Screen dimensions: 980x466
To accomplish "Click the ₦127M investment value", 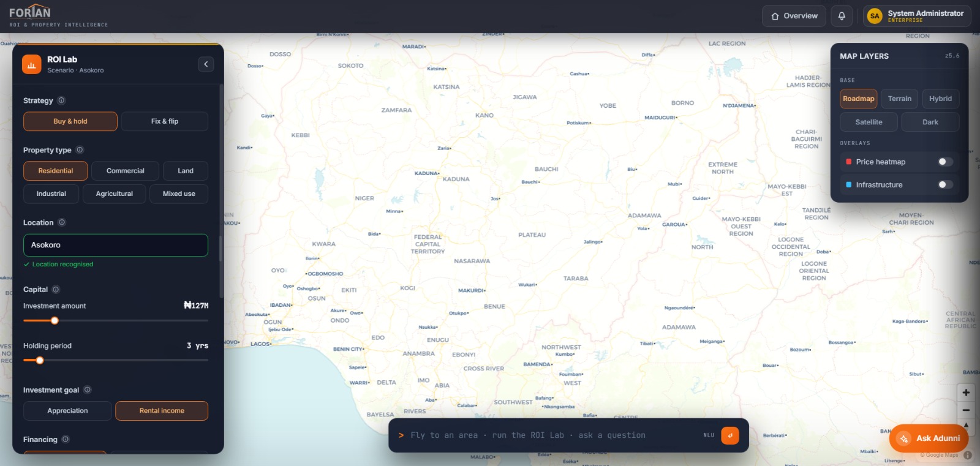I will [x=196, y=306].
